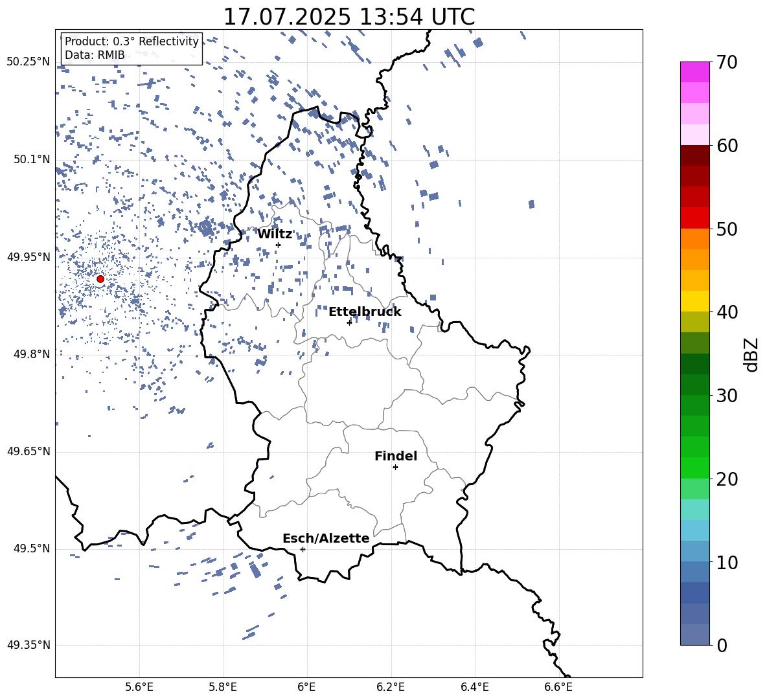Click the 6.6°E longitude tick label
767x700 pixels.
558,687
